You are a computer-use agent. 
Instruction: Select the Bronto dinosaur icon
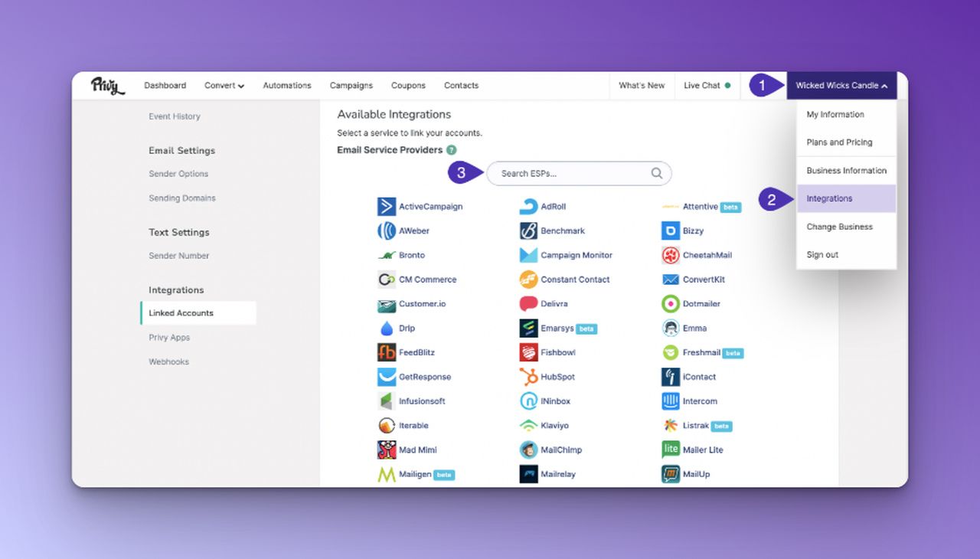tap(387, 255)
